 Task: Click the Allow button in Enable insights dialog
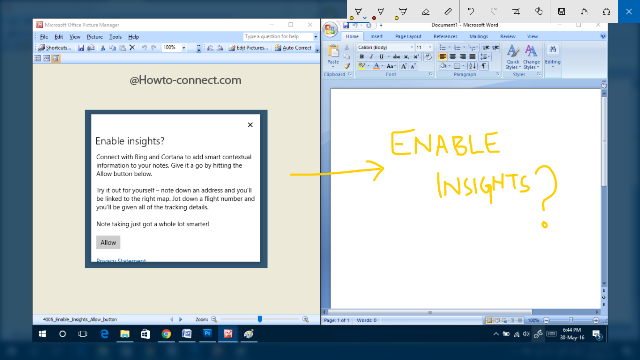(x=108, y=242)
